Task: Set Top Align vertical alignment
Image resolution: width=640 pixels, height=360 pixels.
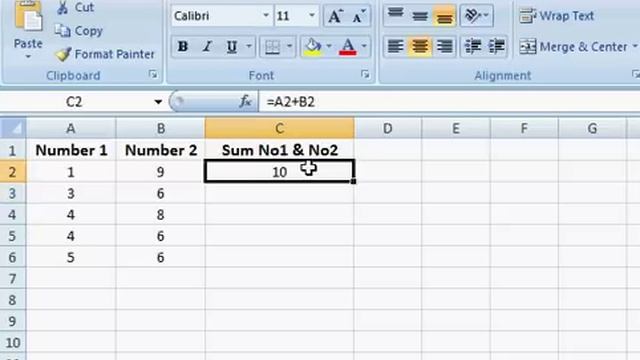Action: (395, 16)
